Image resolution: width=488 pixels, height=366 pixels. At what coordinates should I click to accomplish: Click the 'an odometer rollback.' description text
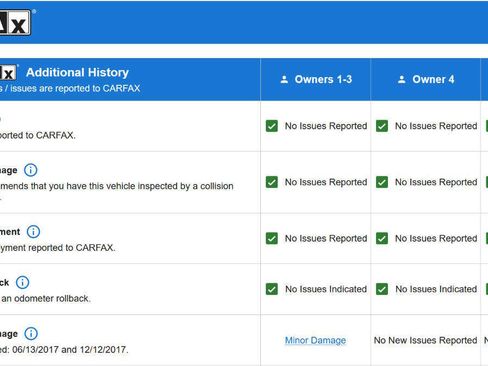(x=46, y=298)
